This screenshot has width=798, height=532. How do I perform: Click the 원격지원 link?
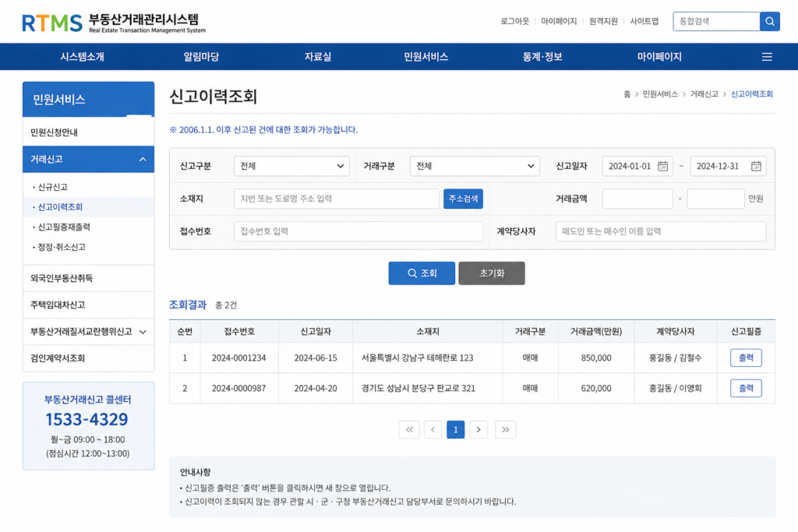pyautogui.click(x=603, y=21)
